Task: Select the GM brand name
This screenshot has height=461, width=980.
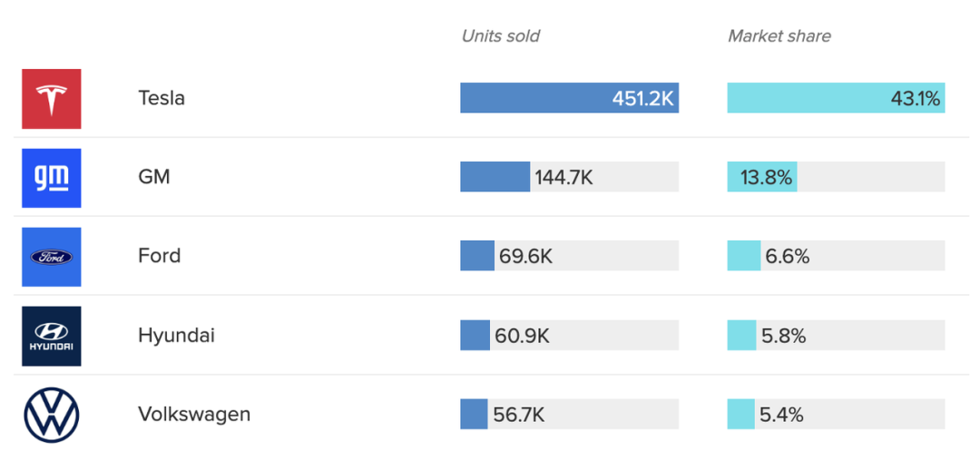Action: (154, 177)
